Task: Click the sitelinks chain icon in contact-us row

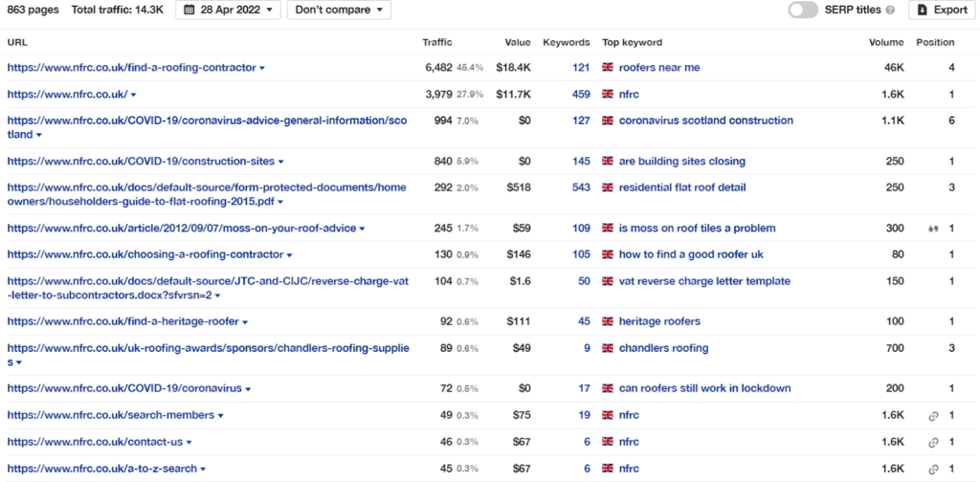Action: pos(934,443)
